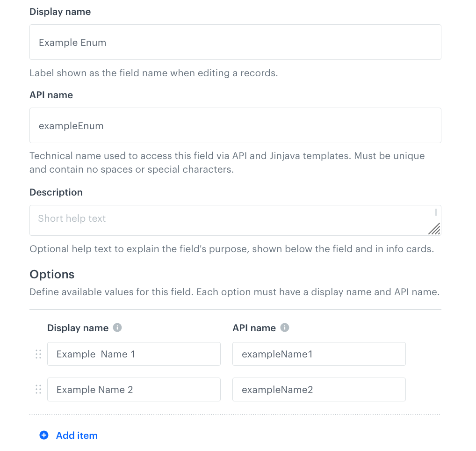Click the Description label above the help text box
The height and width of the screenshot is (451, 476).
tap(56, 192)
